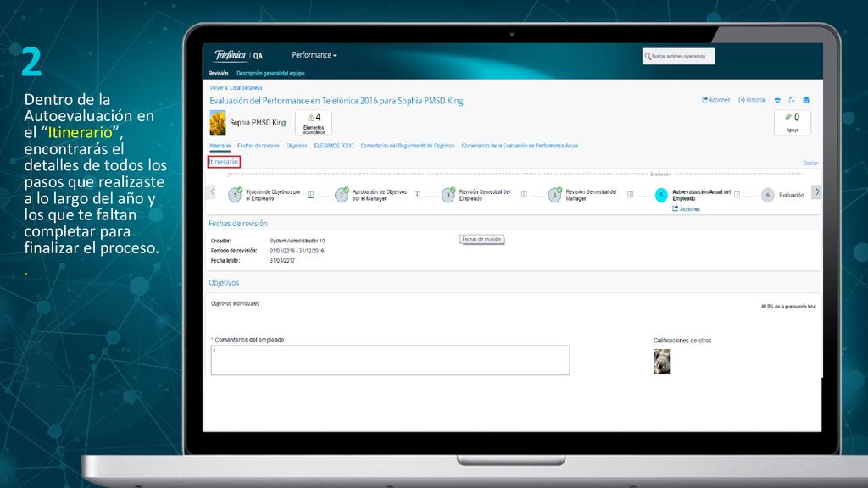Click the export document icon beside the printer
Screen dimensions: 868x488
click(x=792, y=100)
